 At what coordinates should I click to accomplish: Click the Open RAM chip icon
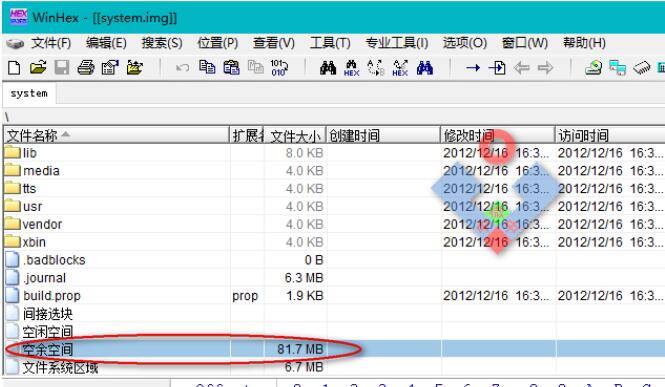click(x=642, y=67)
